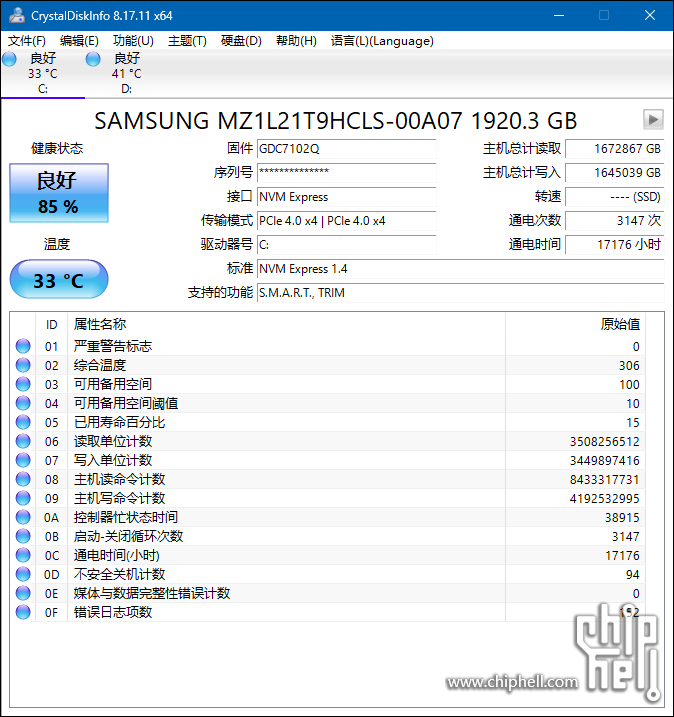Click the 健康状态 label

[57, 148]
